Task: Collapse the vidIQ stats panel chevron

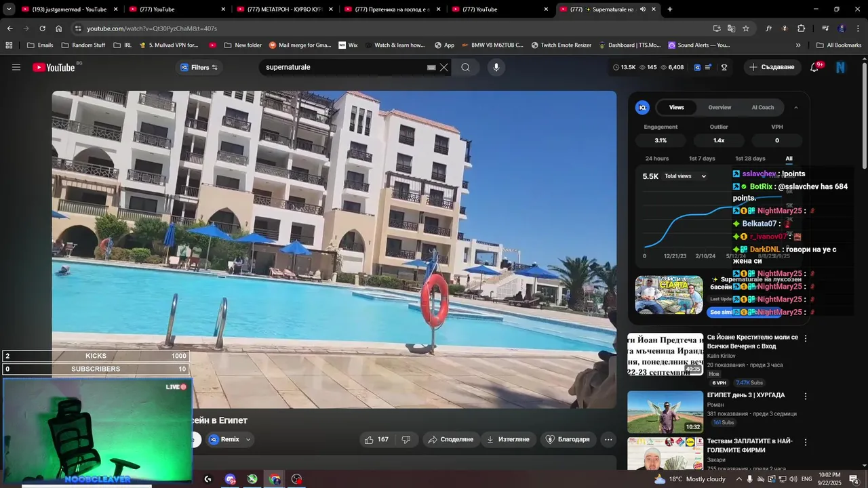Action: tap(796, 107)
